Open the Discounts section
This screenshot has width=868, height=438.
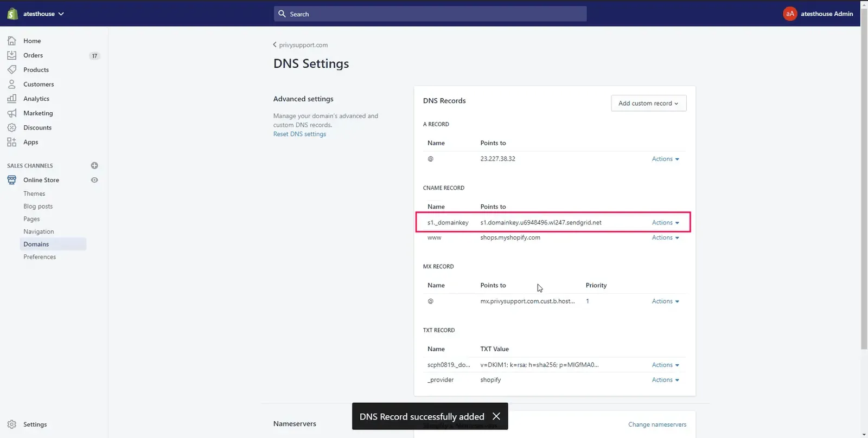click(37, 127)
